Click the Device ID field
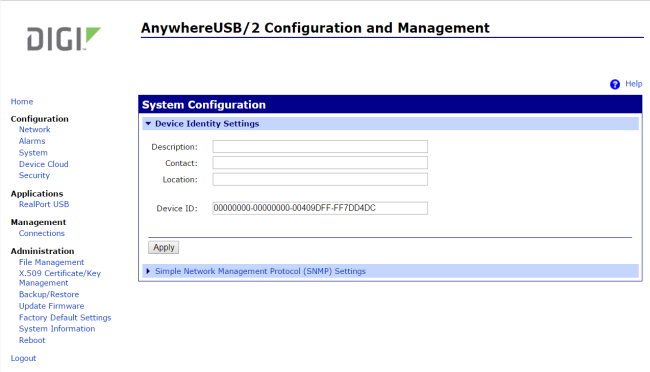The image size is (650, 372). (320, 208)
